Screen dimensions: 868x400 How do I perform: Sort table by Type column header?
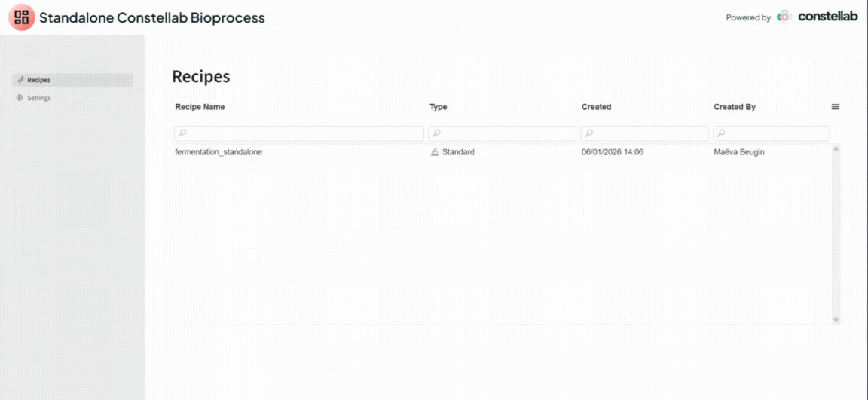[x=438, y=107]
